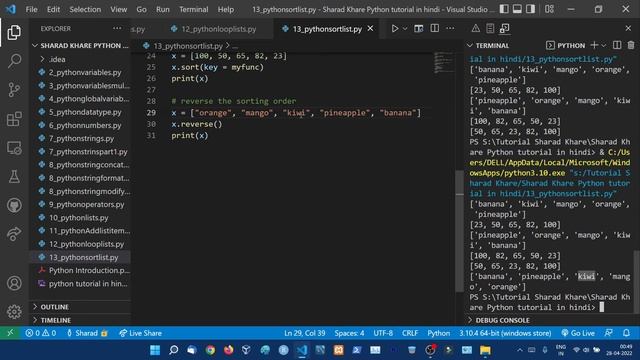The height and width of the screenshot is (360, 640).
Task: Open the Explorer view in activity bar
Action: click(x=14, y=33)
